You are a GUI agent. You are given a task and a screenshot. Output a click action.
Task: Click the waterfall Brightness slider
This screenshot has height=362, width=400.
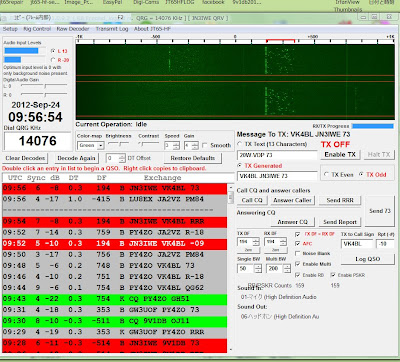click(x=119, y=144)
